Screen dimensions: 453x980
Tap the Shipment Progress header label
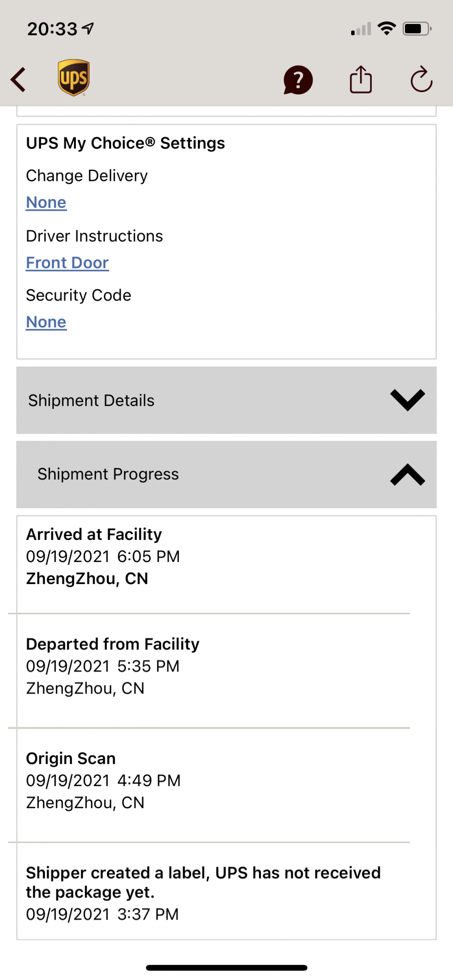click(108, 474)
